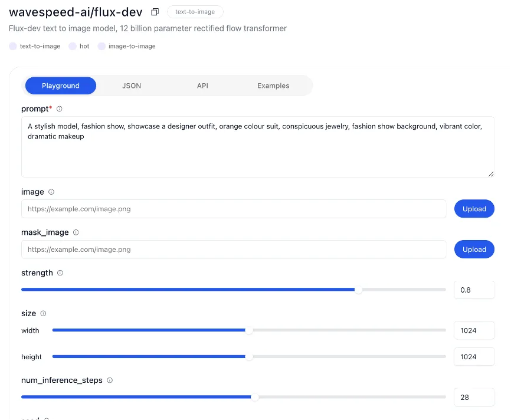Show info icon next to image label
This screenshot has width=511, height=420.
tap(51, 192)
